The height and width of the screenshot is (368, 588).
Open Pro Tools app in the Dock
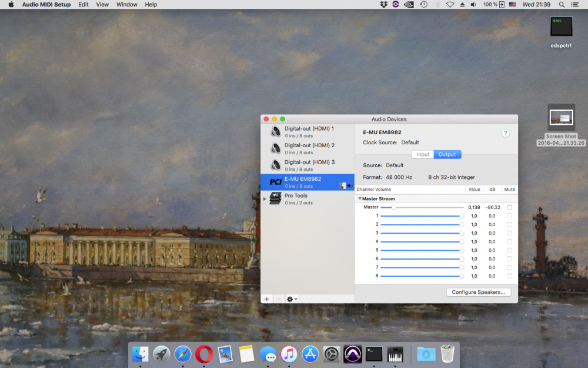352,354
